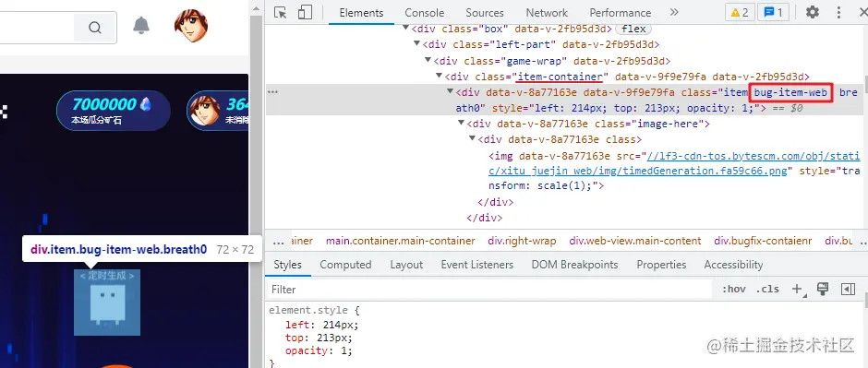Open the node actions three-dot gutter menu
Image resolution: width=868 pixels, height=368 pixels.
coord(273,92)
